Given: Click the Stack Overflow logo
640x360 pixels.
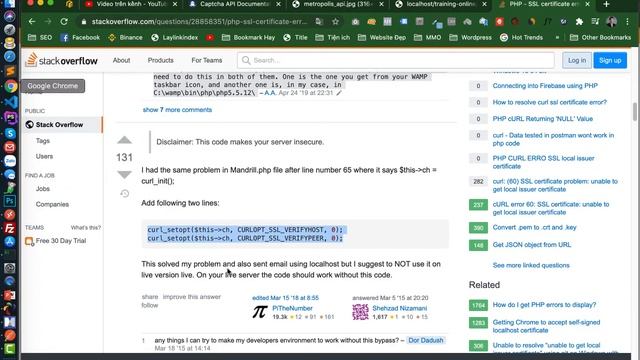Looking at the screenshot, I should 62,60.
